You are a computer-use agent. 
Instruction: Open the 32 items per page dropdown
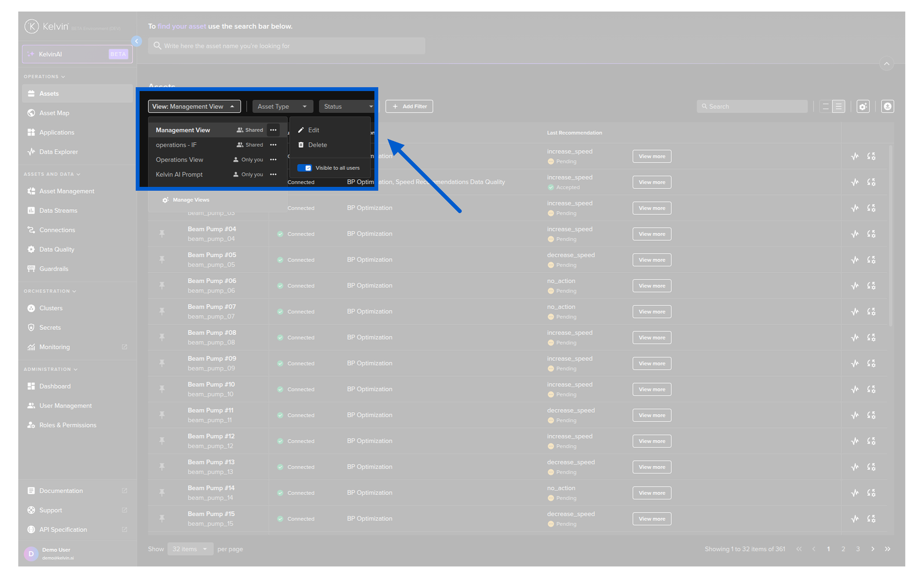(x=190, y=549)
